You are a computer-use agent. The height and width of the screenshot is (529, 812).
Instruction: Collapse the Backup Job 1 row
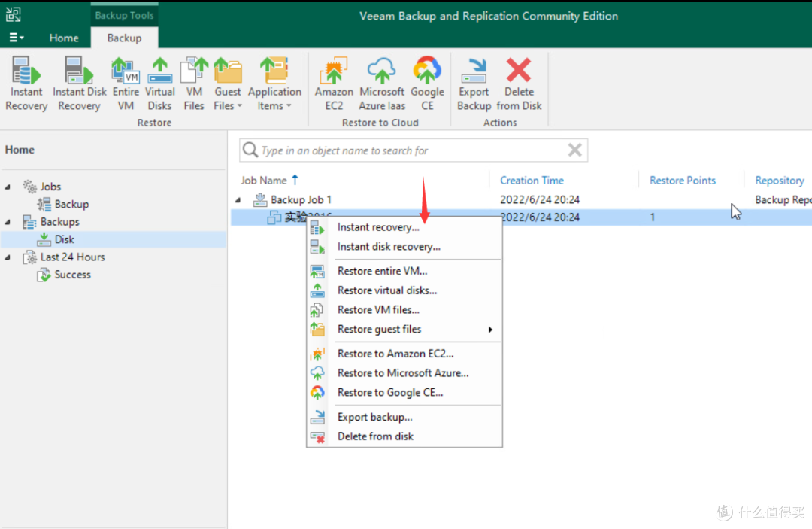238,200
